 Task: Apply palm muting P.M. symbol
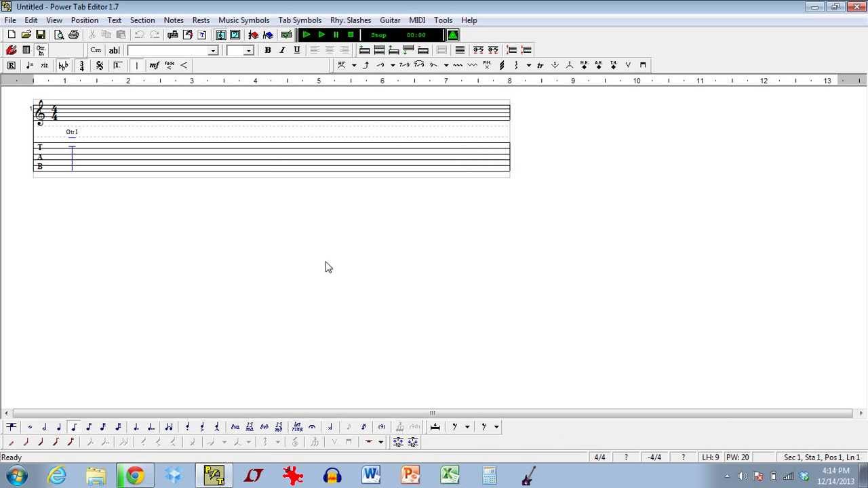coord(487,65)
